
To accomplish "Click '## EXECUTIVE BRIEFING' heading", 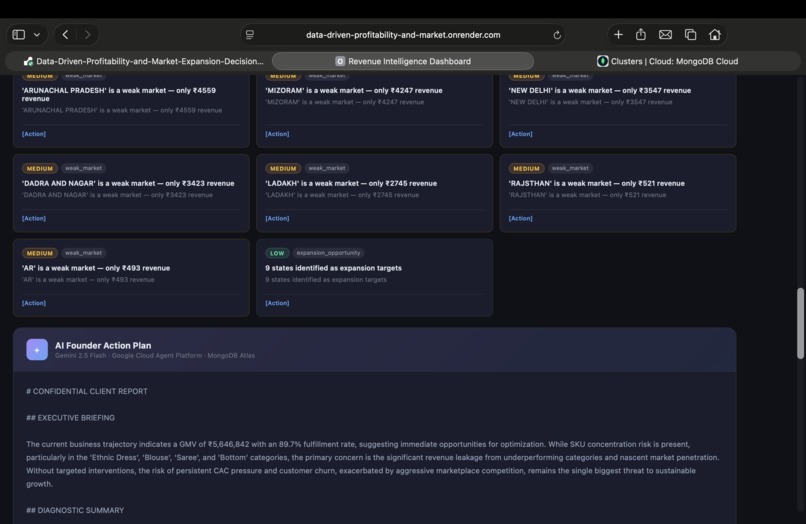I will 70,418.
